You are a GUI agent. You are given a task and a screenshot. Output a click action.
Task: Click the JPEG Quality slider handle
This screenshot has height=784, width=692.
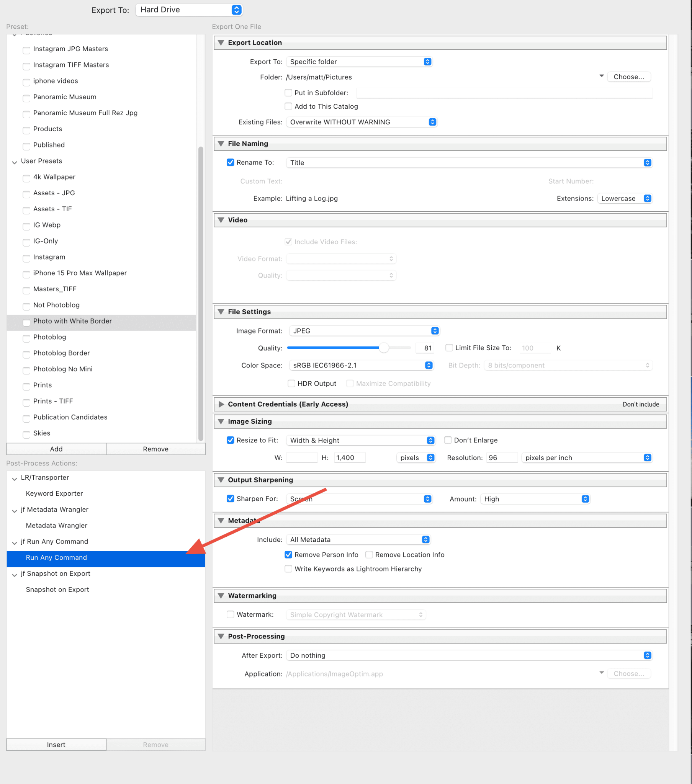click(x=383, y=348)
